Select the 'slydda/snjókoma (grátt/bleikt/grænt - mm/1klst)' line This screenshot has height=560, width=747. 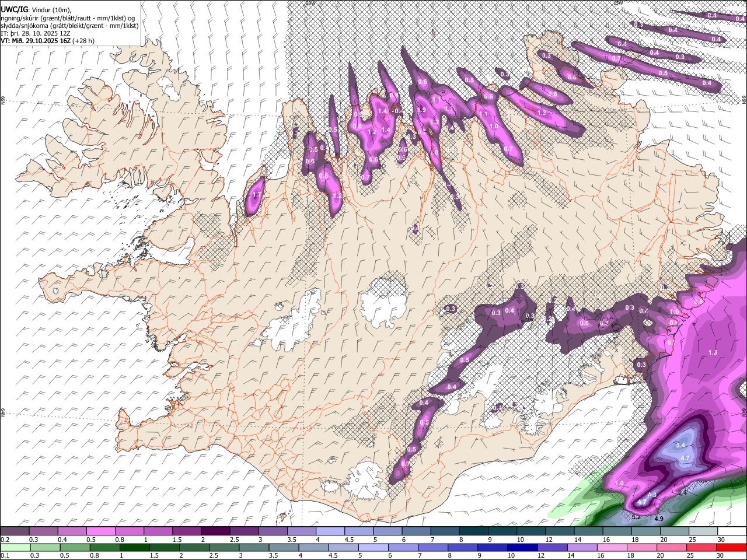(x=69, y=25)
